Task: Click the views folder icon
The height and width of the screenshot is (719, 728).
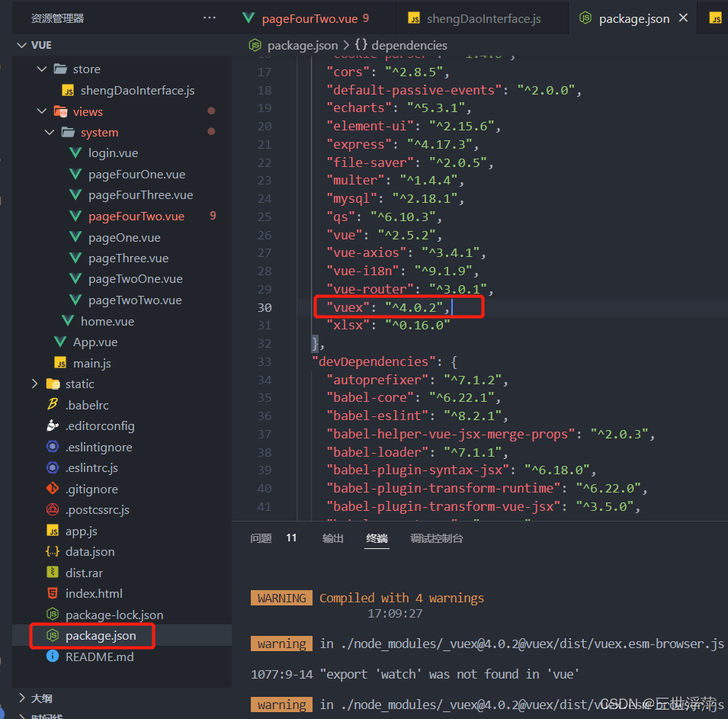Action: 60,111
